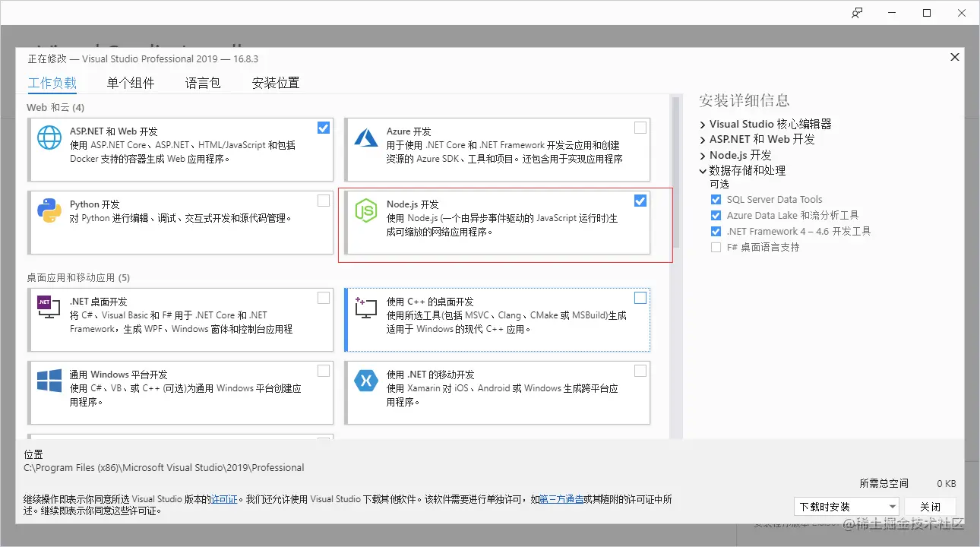The height and width of the screenshot is (547, 980).
Task: Click the .NET desktop development icon
Action: [x=49, y=306]
